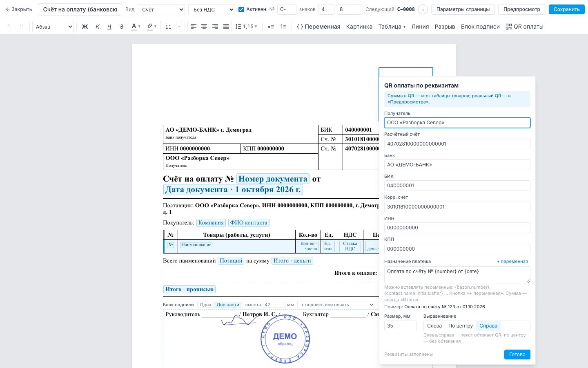Insert a Разрыв
588x368 pixels.
[445, 27]
